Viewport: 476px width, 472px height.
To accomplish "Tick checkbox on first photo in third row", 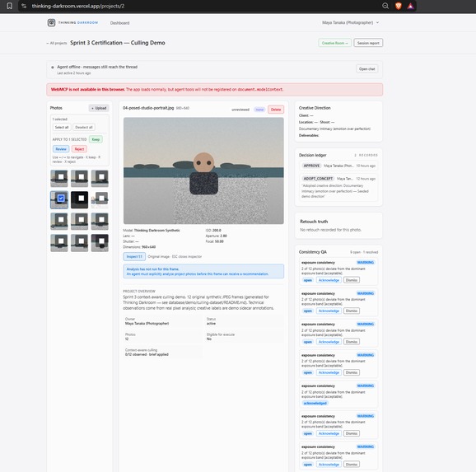I will (x=61, y=219).
